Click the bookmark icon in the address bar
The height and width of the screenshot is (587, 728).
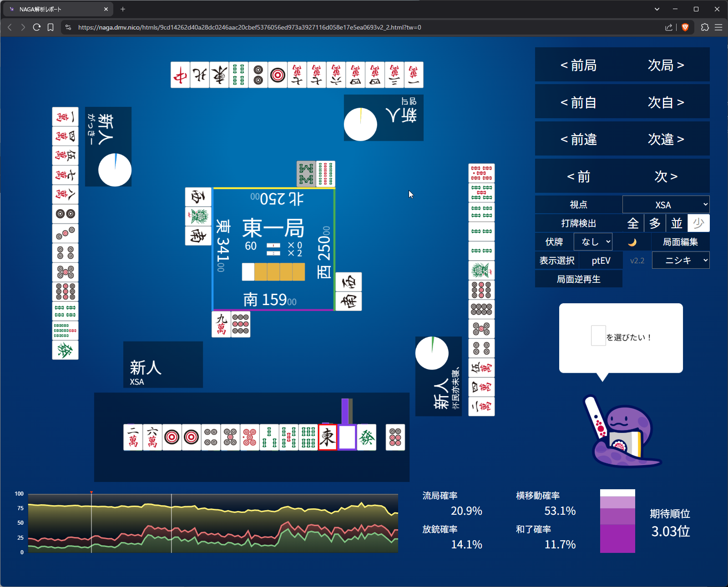[x=51, y=27]
